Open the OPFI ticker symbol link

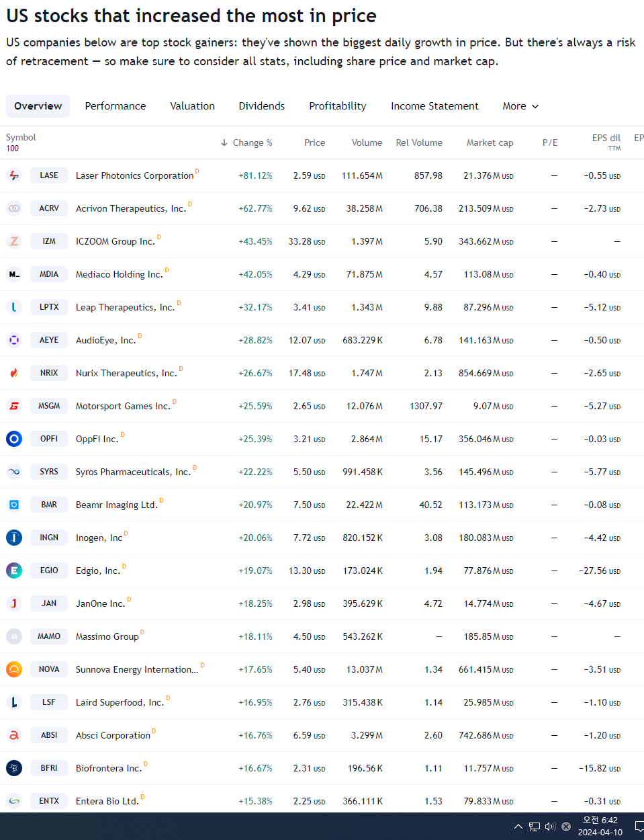(49, 439)
